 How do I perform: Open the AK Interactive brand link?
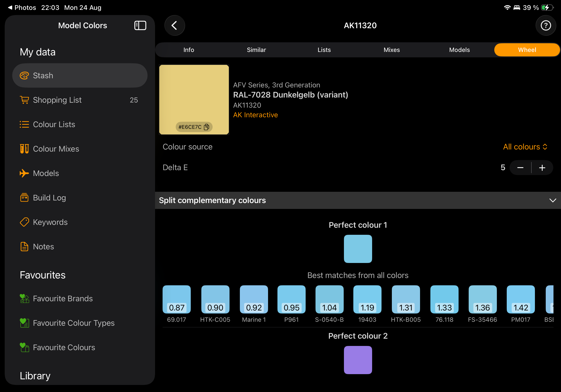pos(255,115)
